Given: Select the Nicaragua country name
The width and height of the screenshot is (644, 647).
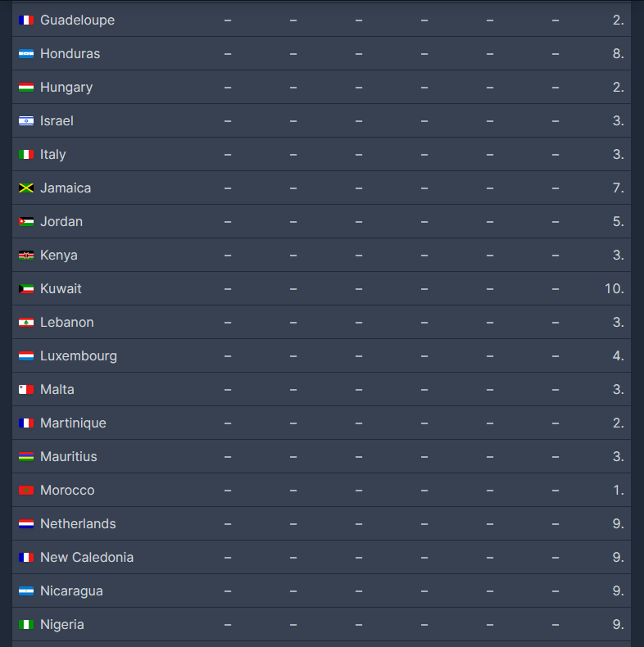Looking at the screenshot, I should pos(71,591).
